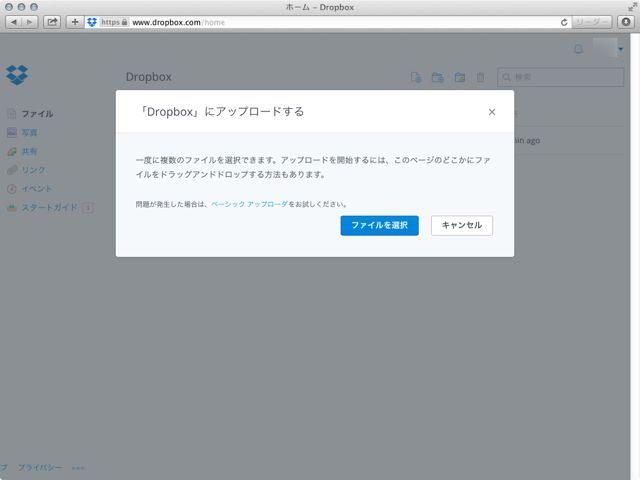Click the キャンセル button
This screenshot has width=640, height=480.
(462, 225)
